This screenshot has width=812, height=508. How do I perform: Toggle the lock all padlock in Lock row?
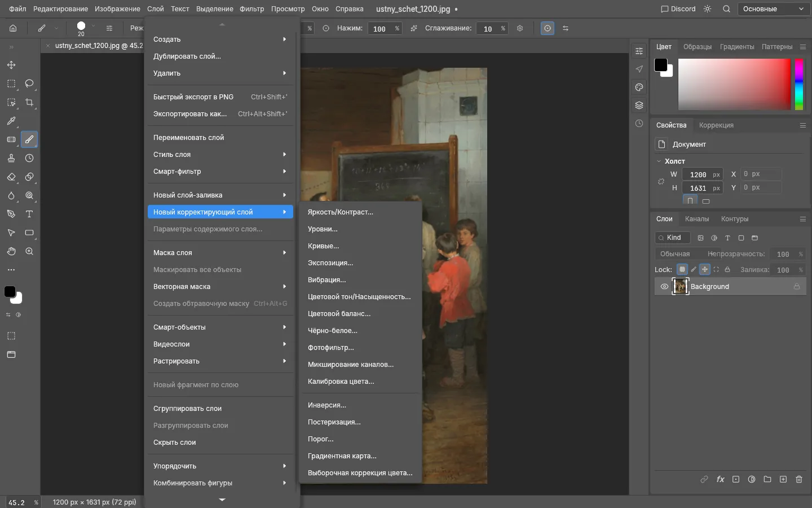tap(727, 269)
